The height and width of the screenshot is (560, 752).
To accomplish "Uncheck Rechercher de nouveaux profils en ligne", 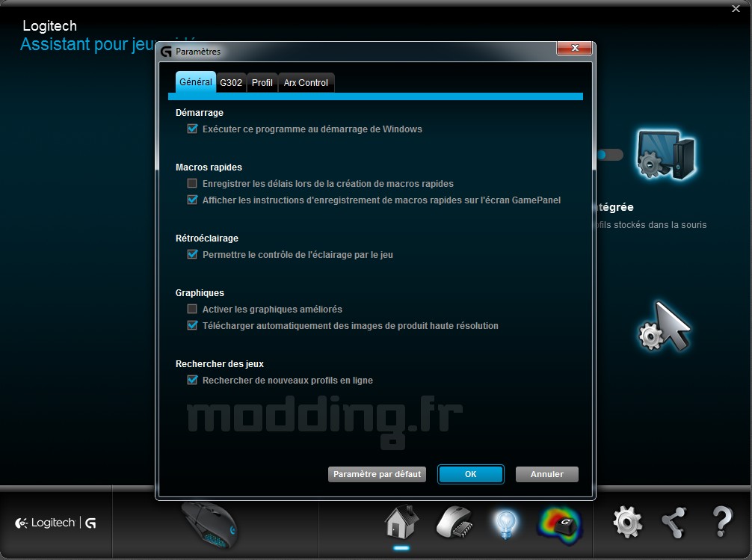I will pyautogui.click(x=192, y=380).
